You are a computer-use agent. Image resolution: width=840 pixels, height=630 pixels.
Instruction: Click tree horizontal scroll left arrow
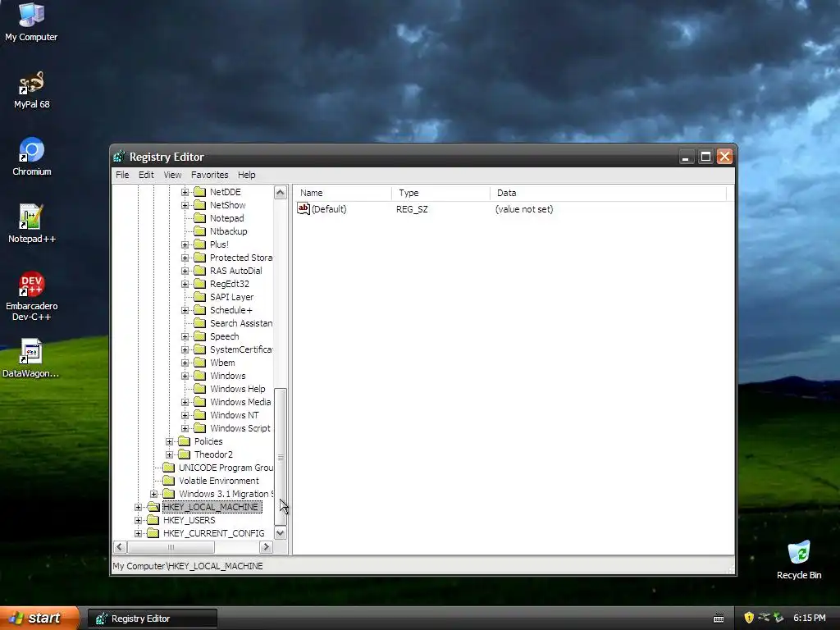pos(120,547)
